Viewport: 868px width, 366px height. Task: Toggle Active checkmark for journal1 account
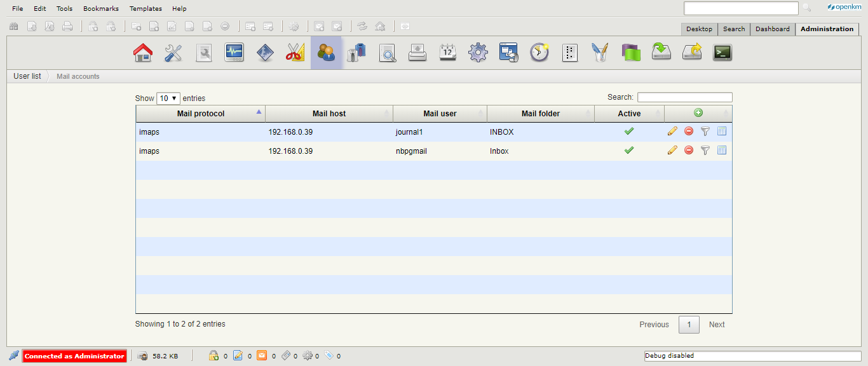click(629, 132)
